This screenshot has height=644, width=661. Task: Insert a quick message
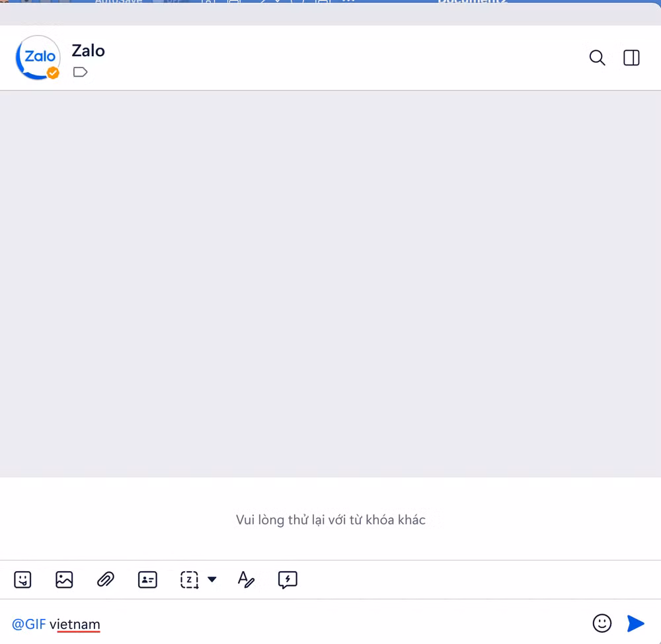[x=288, y=580]
